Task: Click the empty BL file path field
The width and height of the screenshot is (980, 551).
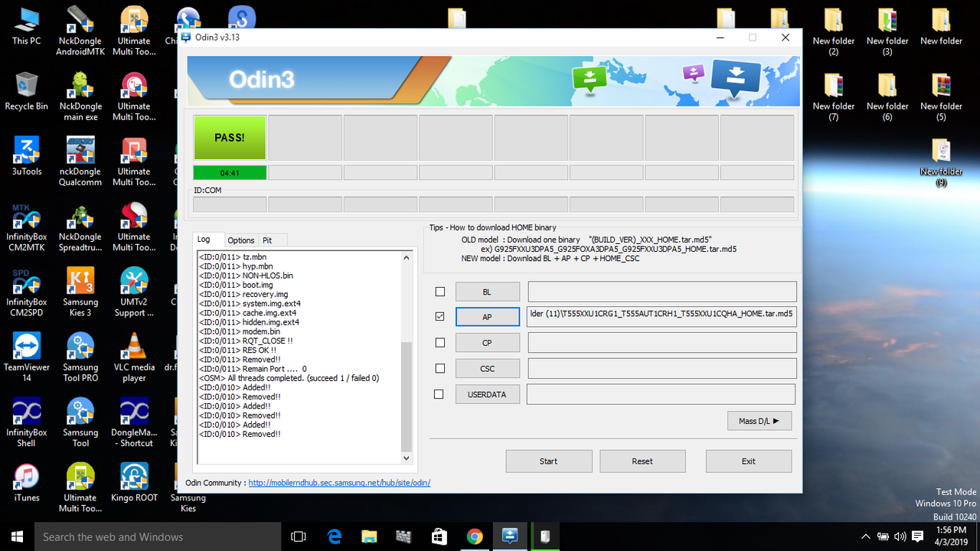Action: 662,292
